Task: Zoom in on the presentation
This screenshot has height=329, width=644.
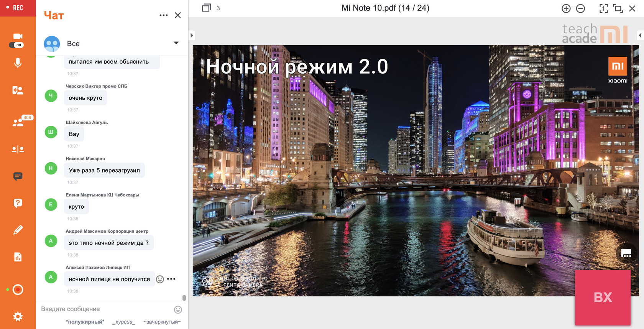Action: click(x=566, y=8)
